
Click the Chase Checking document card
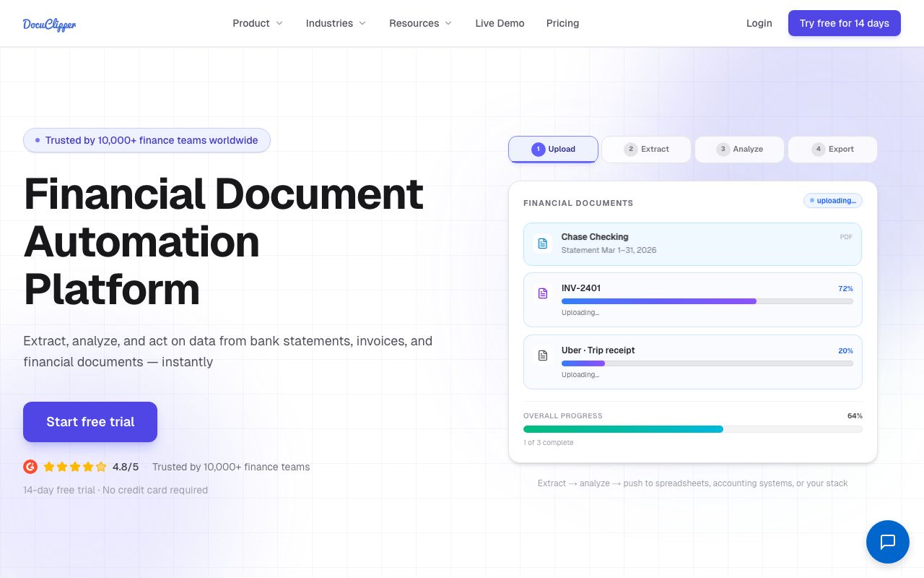click(693, 244)
